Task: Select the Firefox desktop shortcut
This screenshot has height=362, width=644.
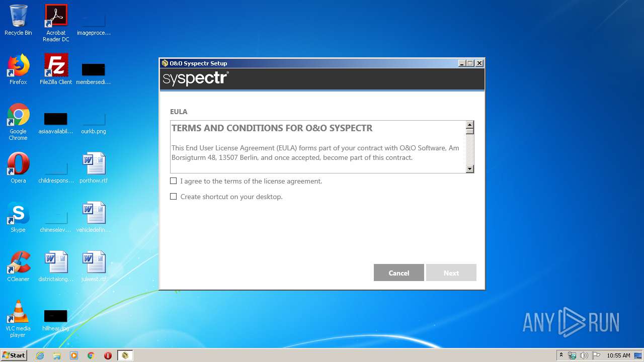Action: (x=18, y=69)
